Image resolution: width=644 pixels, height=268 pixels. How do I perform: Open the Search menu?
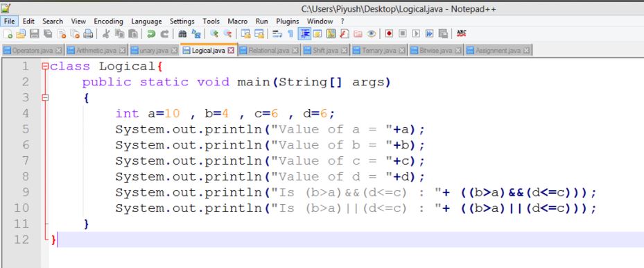[x=53, y=21]
